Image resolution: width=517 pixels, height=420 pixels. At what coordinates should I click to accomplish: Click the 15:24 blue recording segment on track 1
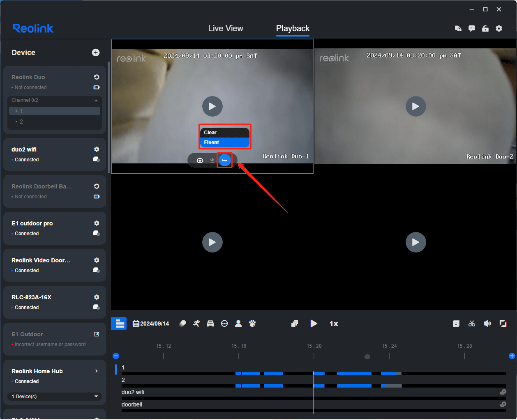coord(389,374)
